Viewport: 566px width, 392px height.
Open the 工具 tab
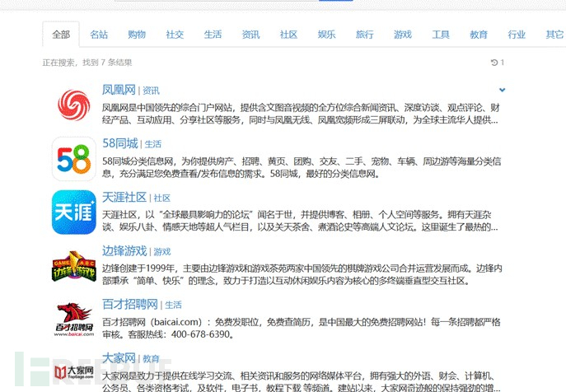441,35
